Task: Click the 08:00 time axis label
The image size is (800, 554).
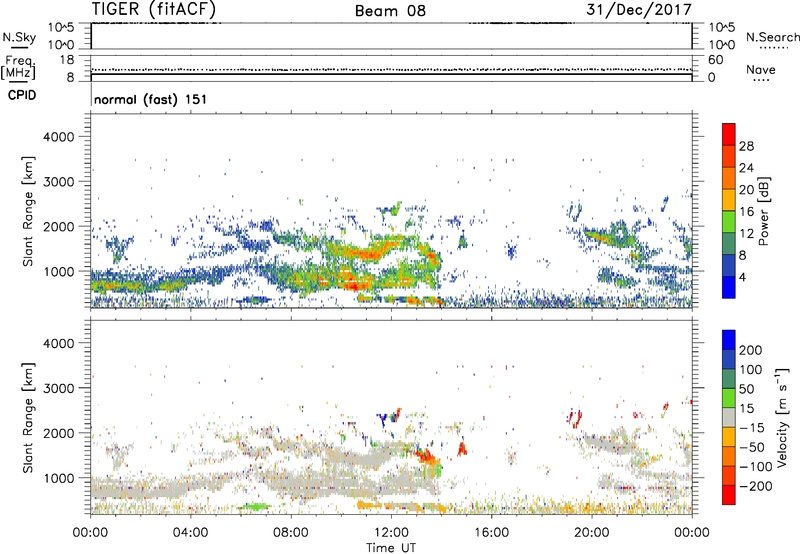Action: (291, 533)
